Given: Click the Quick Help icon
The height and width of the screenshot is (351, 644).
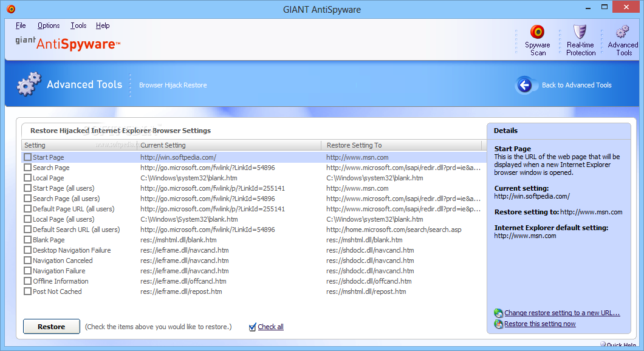Looking at the screenshot, I should (x=603, y=345).
